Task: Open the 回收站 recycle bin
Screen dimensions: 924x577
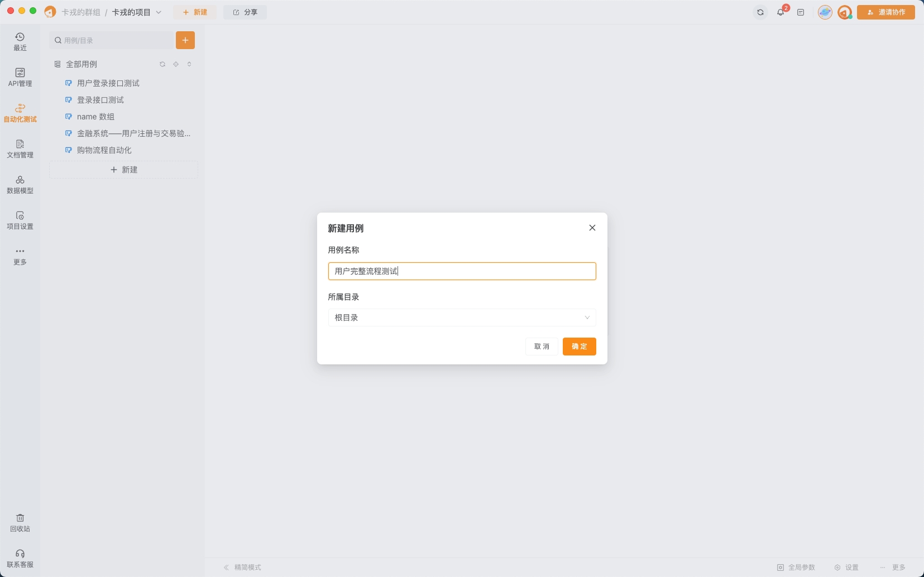Action: (x=20, y=522)
